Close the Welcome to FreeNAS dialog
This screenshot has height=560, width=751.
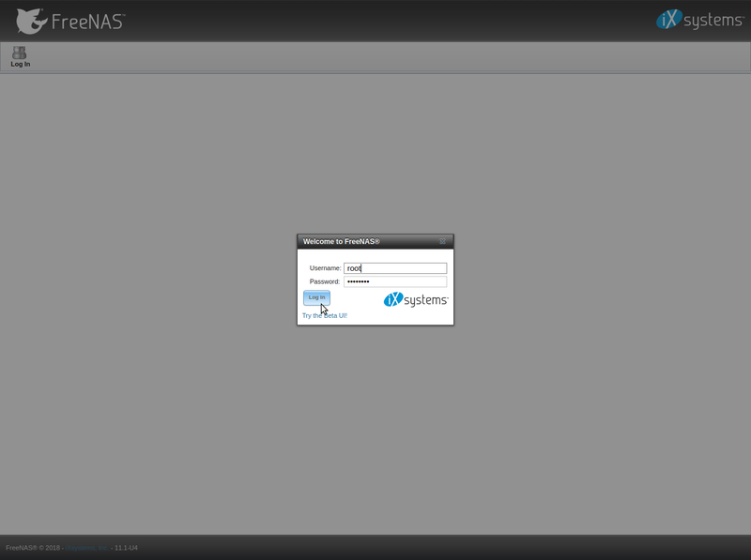pyautogui.click(x=442, y=241)
